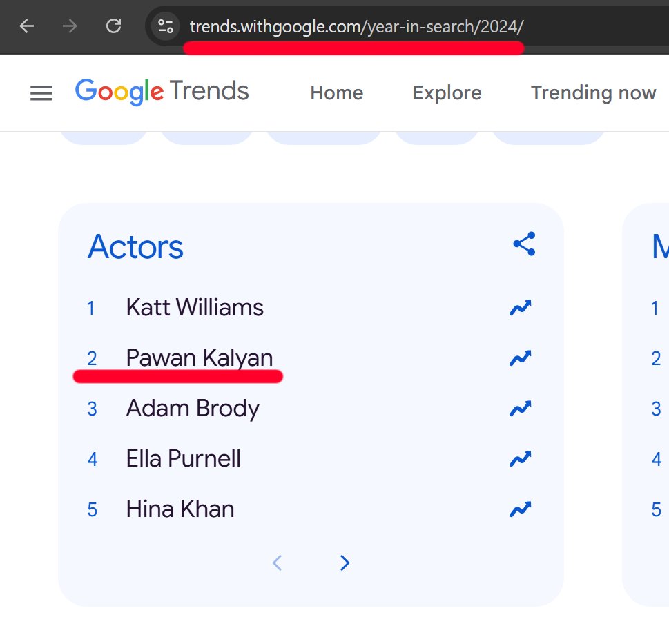Click the address bar URL trends.withgoogle.com
The height and width of the screenshot is (644, 669).
pyautogui.click(x=356, y=26)
